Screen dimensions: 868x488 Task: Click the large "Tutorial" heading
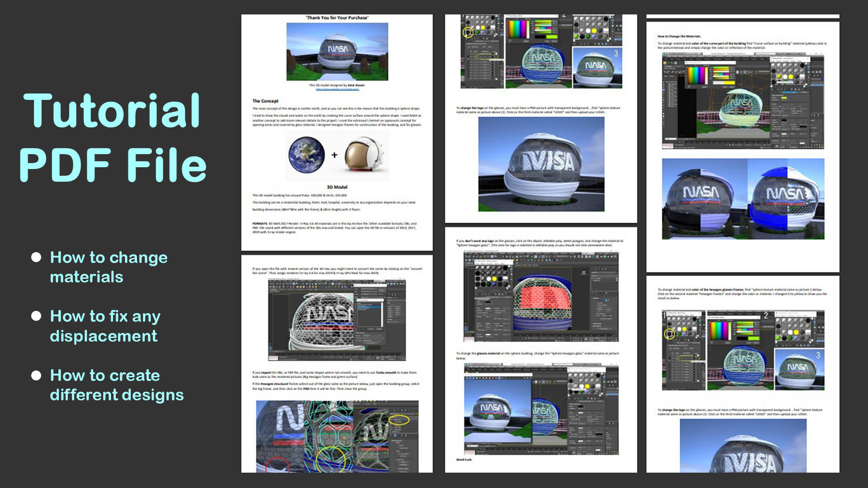[x=112, y=110]
